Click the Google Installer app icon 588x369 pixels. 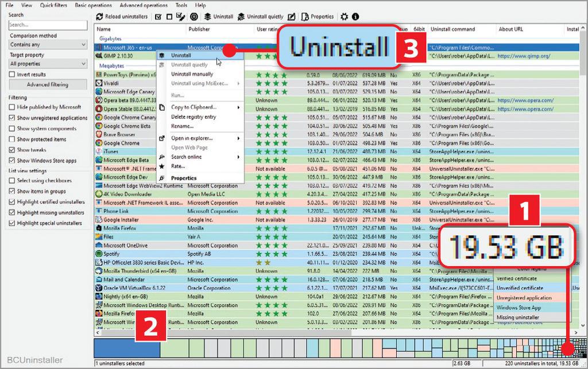99,220
